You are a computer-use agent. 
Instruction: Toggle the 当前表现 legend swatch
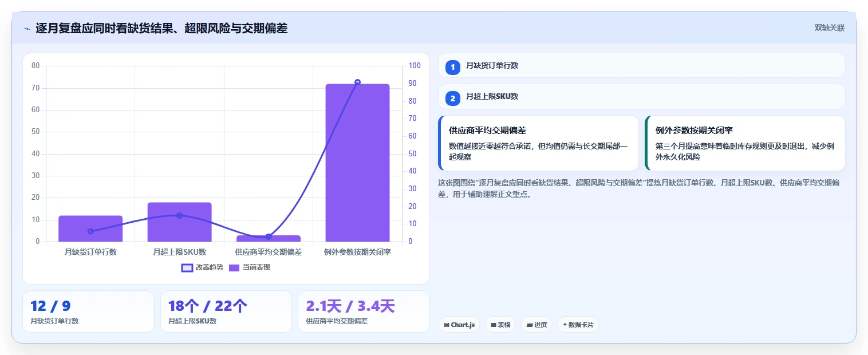(x=234, y=267)
